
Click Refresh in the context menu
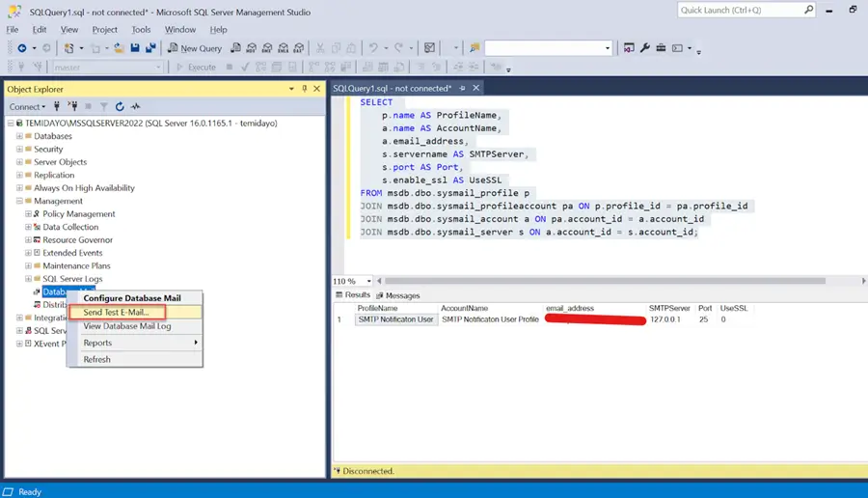click(x=135, y=360)
